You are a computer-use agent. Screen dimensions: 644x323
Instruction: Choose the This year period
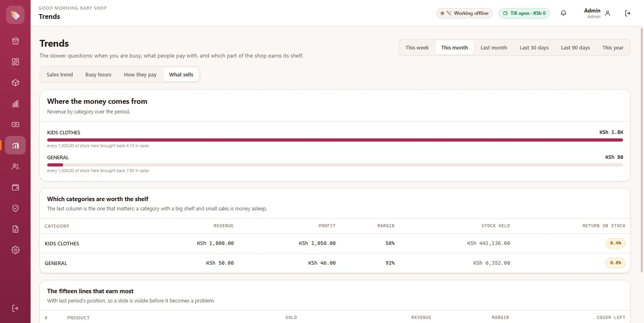(x=613, y=47)
